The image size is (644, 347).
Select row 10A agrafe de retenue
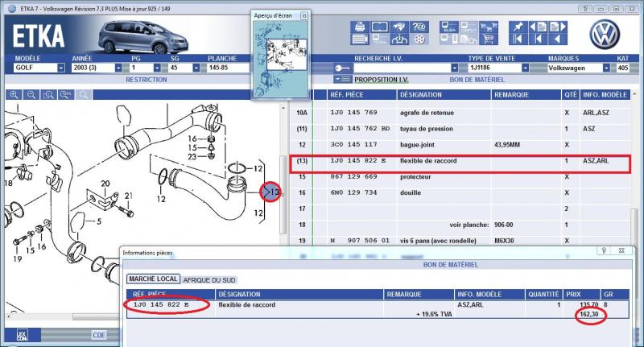(x=460, y=113)
